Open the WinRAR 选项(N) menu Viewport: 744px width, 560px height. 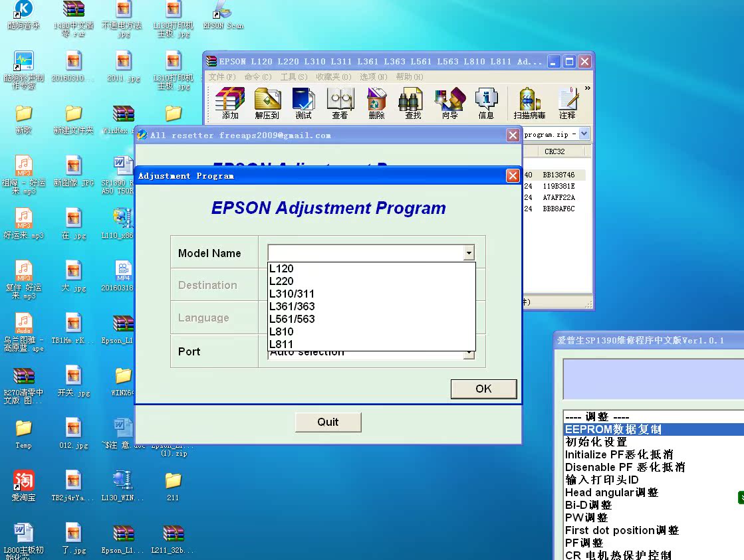click(374, 77)
